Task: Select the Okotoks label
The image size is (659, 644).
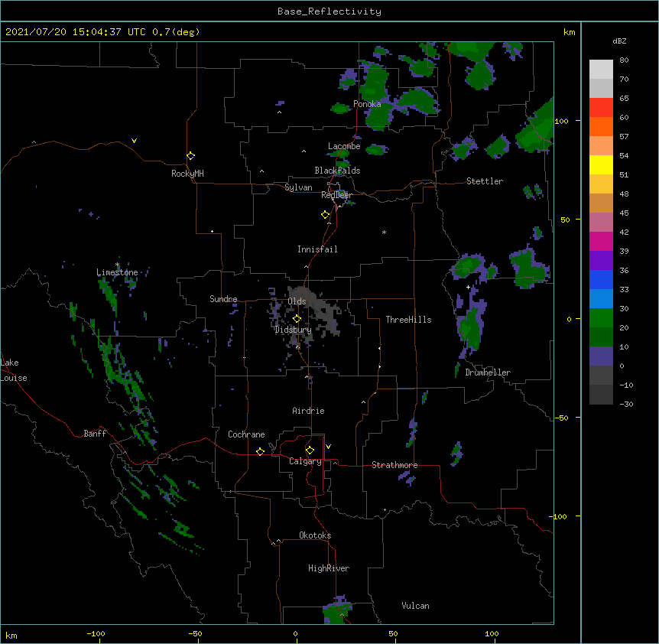Action: tap(315, 535)
